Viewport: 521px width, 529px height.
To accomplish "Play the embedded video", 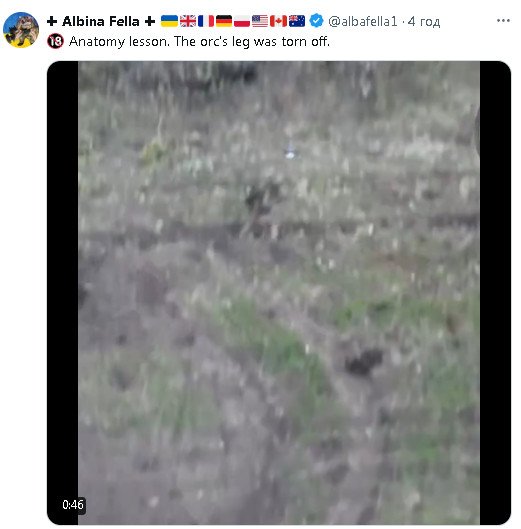I will (x=279, y=293).
